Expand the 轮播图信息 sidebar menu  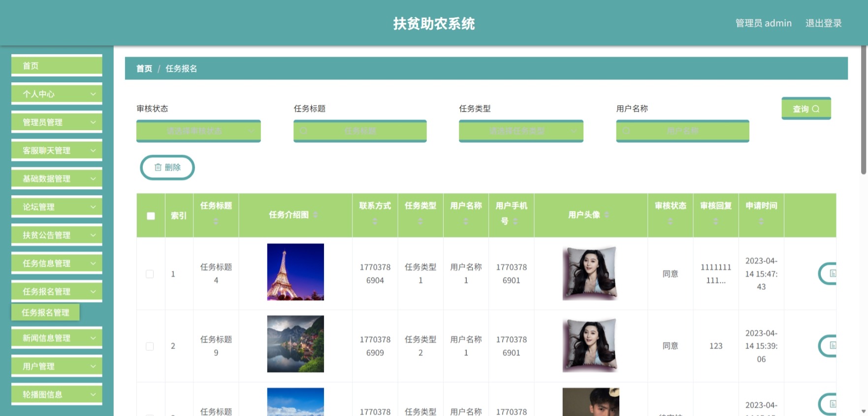[x=57, y=394]
